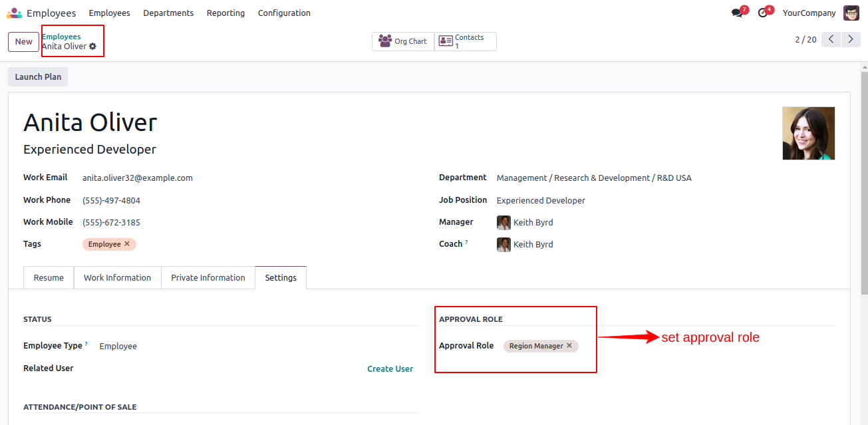The width and height of the screenshot is (868, 425).
Task: Open the YourCompany company switcher
Action: click(809, 13)
